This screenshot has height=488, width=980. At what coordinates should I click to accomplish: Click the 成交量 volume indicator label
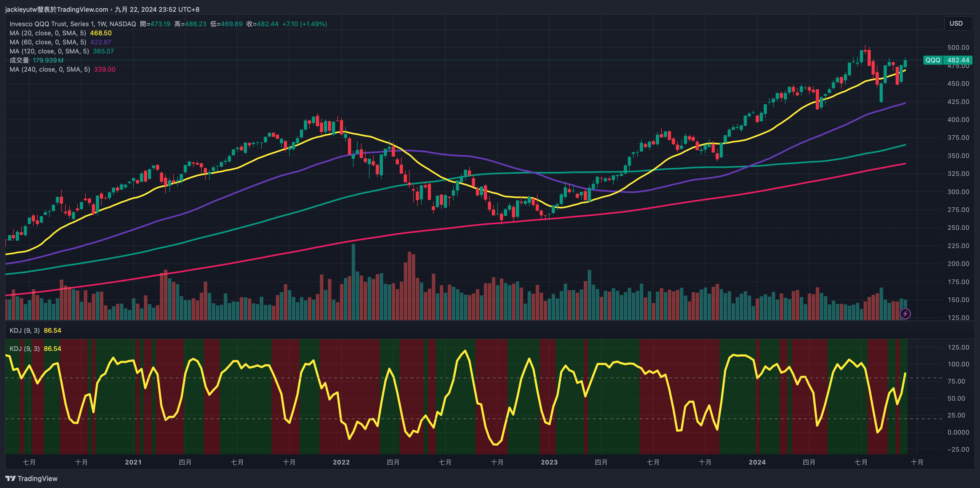(x=19, y=60)
